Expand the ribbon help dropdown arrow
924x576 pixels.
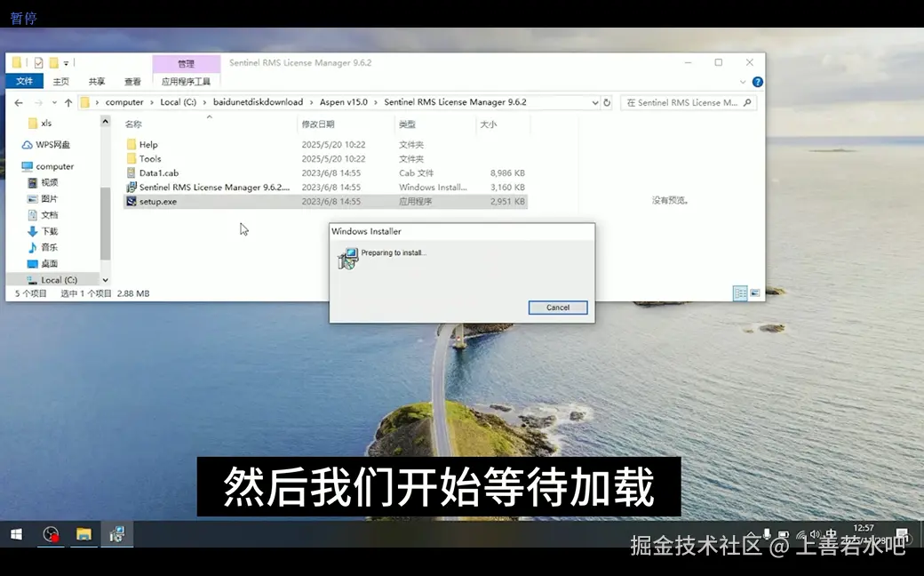[745, 81]
